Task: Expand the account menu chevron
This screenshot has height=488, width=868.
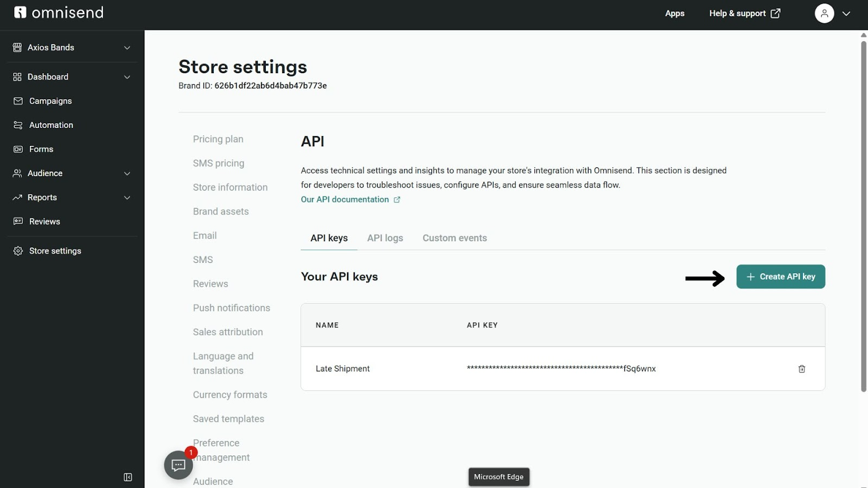Action: pyautogui.click(x=846, y=14)
